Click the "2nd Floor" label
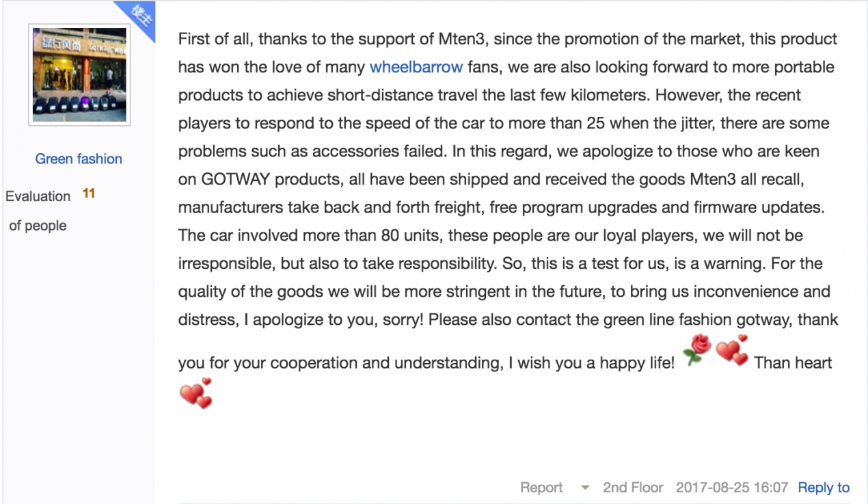Viewport: 868px width, 504px height. point(633,488)
